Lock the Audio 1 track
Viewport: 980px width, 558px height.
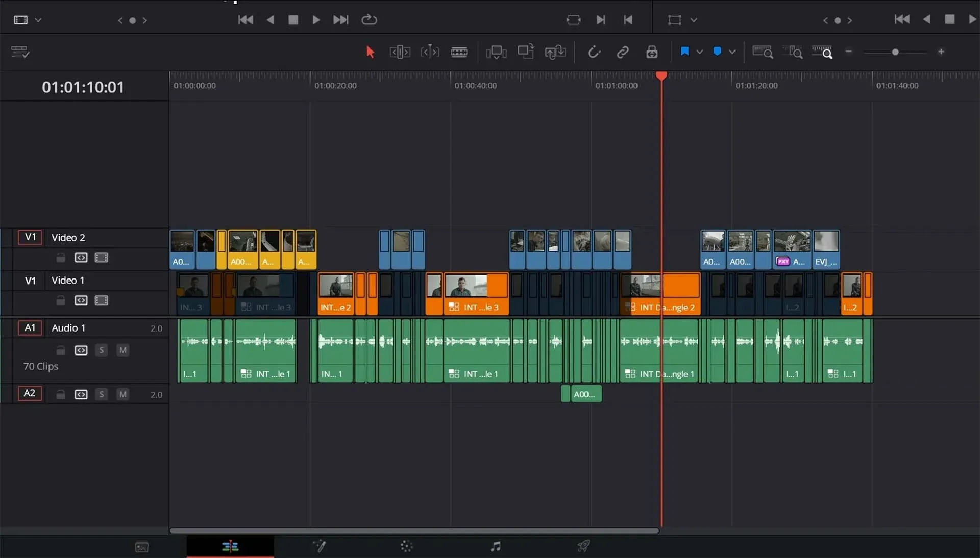pyautogui.click(x=61, y=350)
